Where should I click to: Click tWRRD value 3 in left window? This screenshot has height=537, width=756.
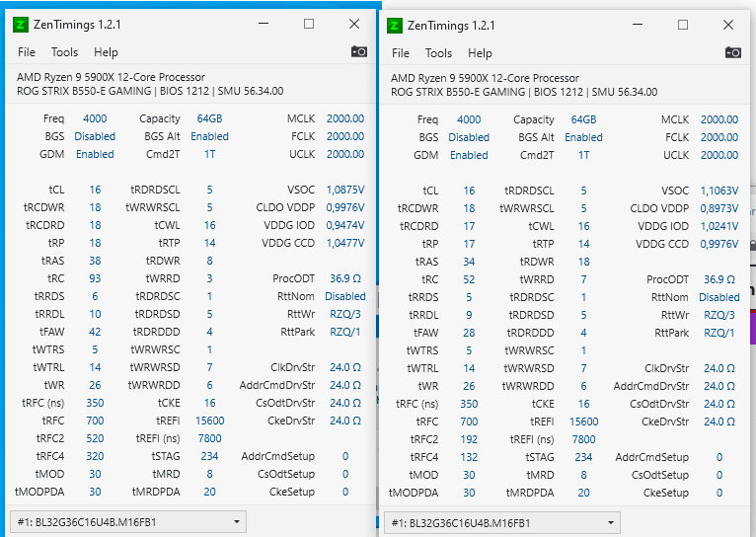point(210,278)
